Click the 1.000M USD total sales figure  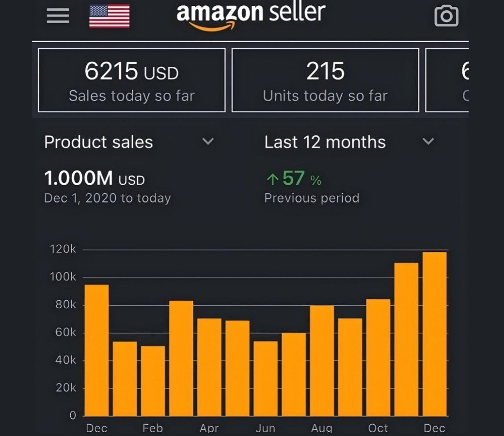click(x=94, y=178)
